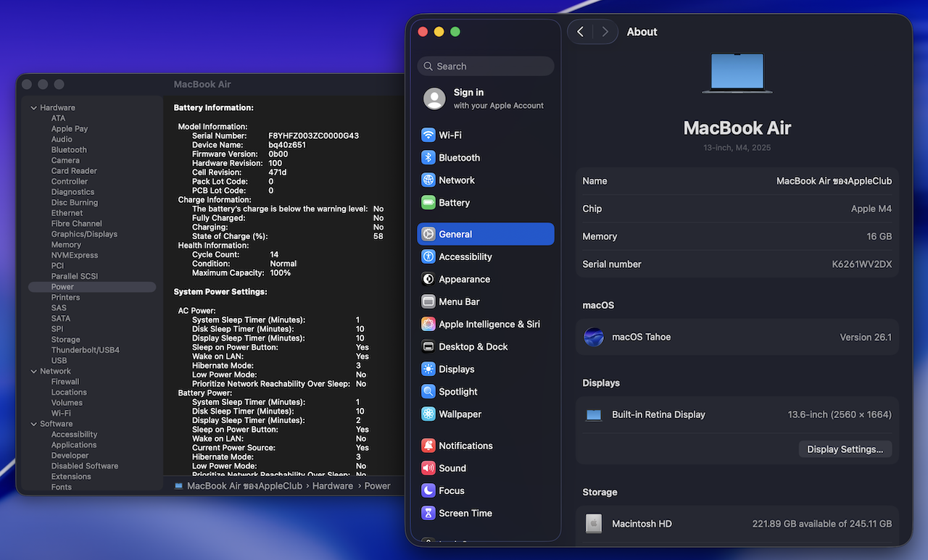Image resolution: width=928 pixels, height=560 pixels.
Task: Open the Focus moon icon
Action: 428,491
